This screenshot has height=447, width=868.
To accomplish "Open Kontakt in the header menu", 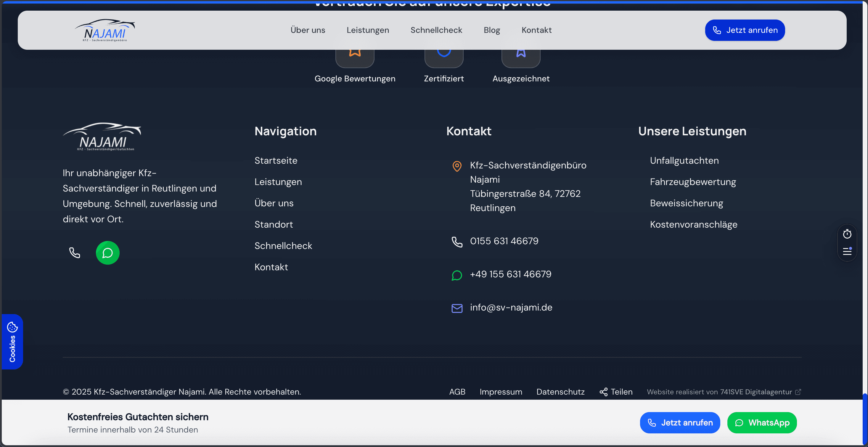I will coord(536,30).
